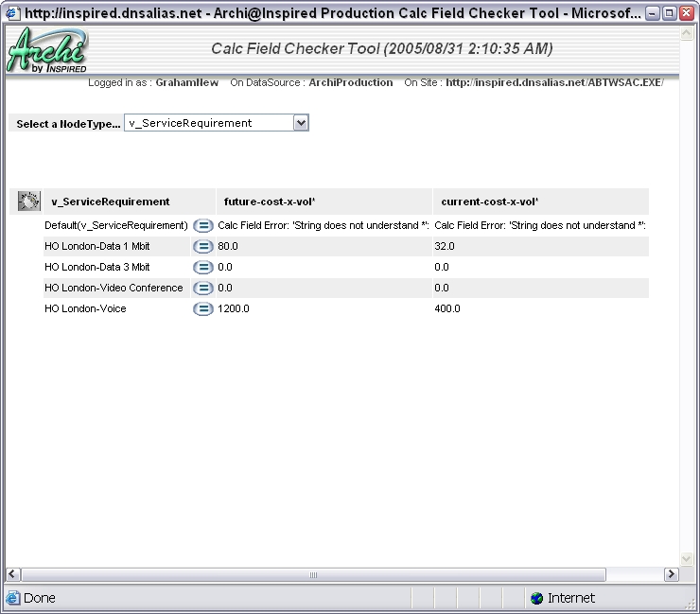Maximize the browser window

[x=670, y=13]
